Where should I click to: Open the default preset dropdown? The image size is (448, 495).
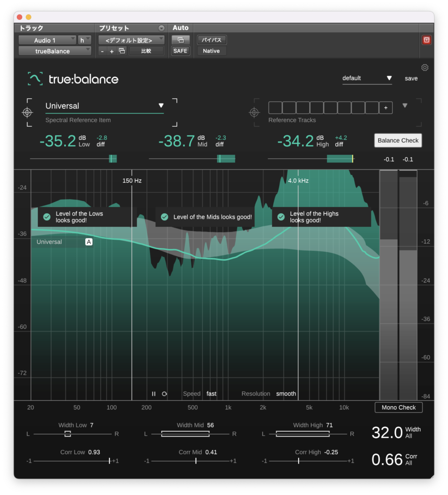pyautogui.click(x=367, y=78)
